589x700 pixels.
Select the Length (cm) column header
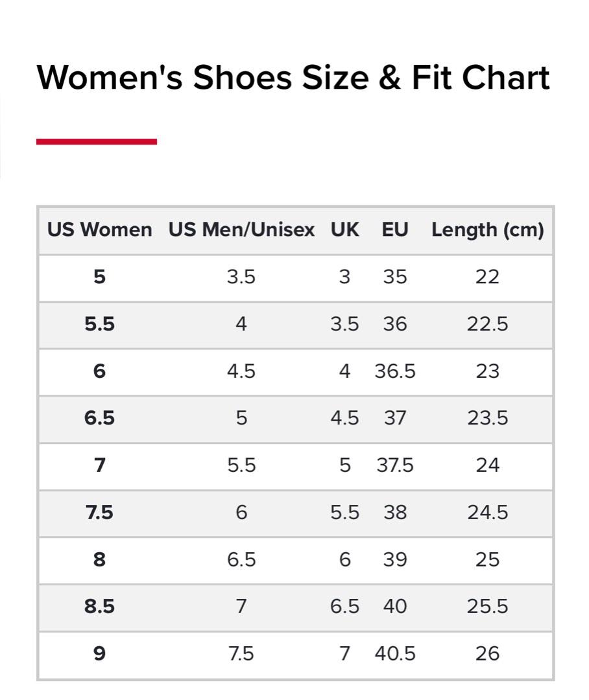[487, 230]
